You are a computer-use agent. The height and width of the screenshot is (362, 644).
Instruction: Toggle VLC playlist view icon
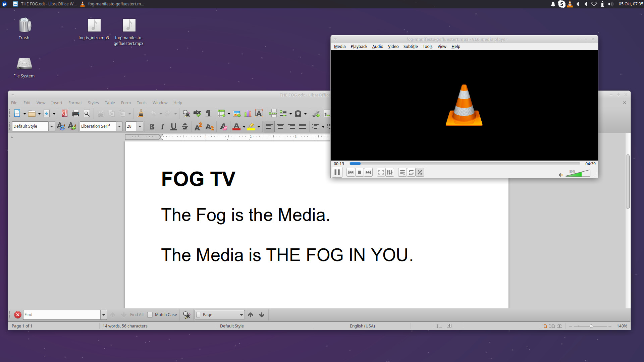402,172
